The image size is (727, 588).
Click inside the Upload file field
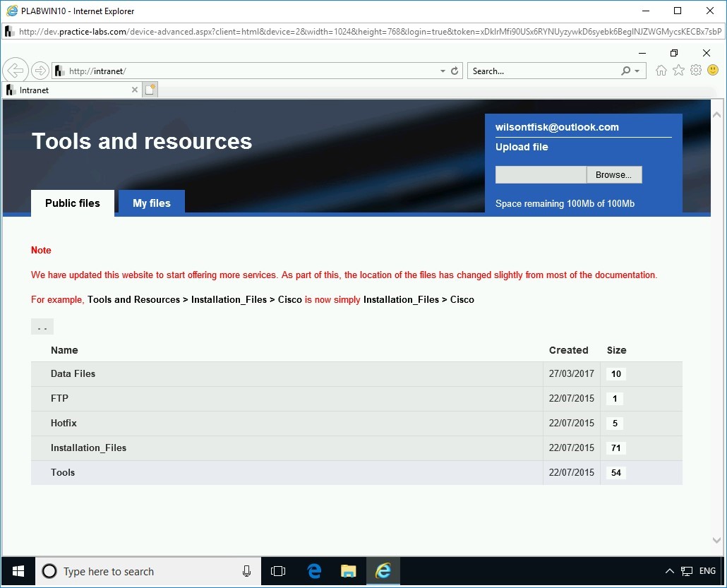point(540,174)
